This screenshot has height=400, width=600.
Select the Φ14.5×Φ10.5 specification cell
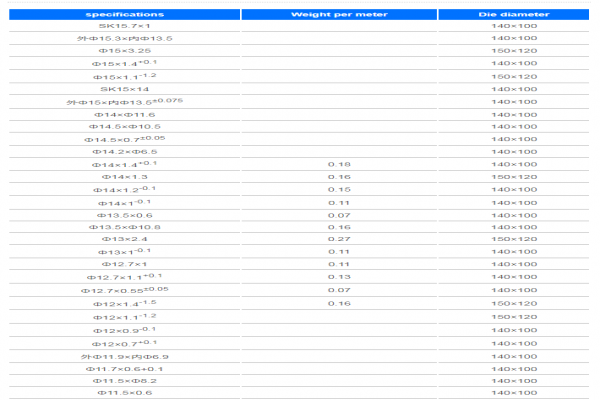point(125,127)
